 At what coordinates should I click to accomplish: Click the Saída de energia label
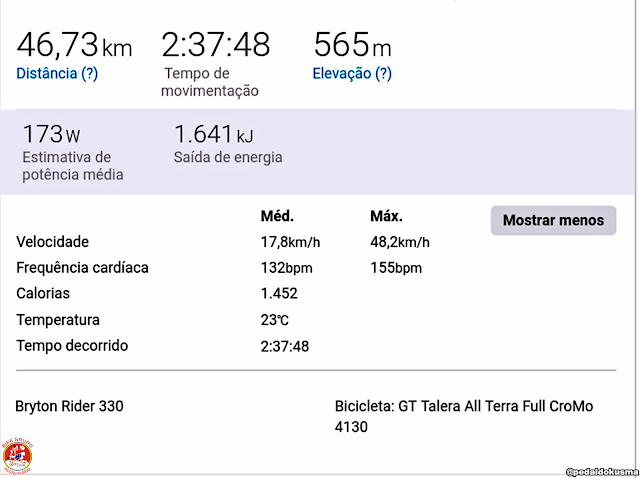(x=228, y=157)
